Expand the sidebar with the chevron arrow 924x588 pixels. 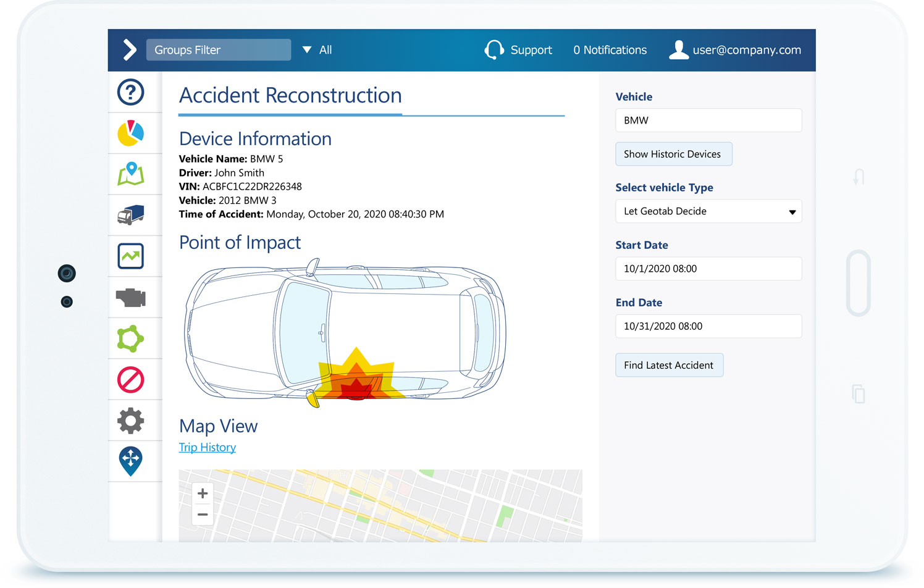click(x=129, y=49)
